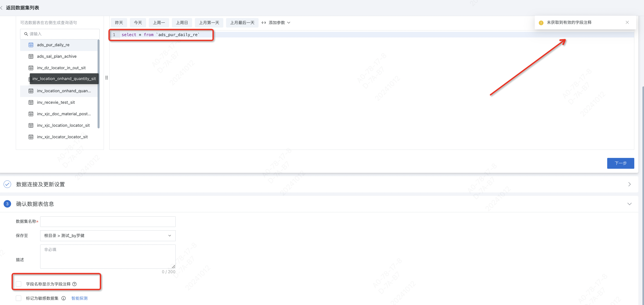The width and height of the screenshot is (644, 305).
Task: Select table ads_sal_plan_achive
Action: click(59, 56)
